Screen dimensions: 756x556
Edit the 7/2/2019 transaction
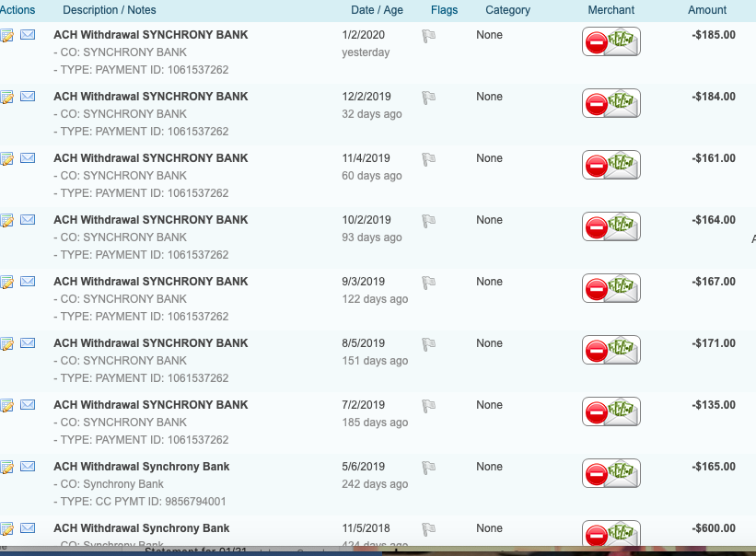pyautogui.click(x=6, y=405)
